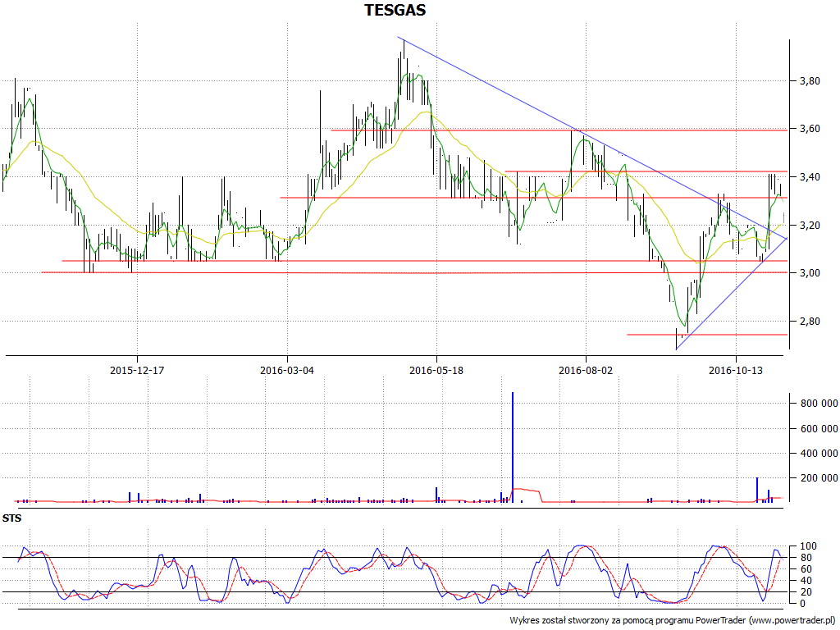The height and width of the screenshot is (630, 840).
Task: Click the TESGAS chart title
Action: pos(395,10)
